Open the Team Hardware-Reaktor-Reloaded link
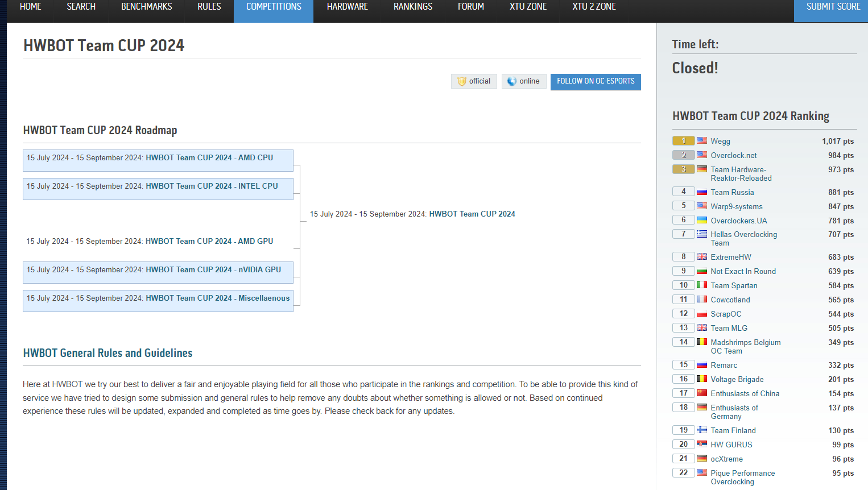This screenshot has width=868, height=490. click(741, 174)
